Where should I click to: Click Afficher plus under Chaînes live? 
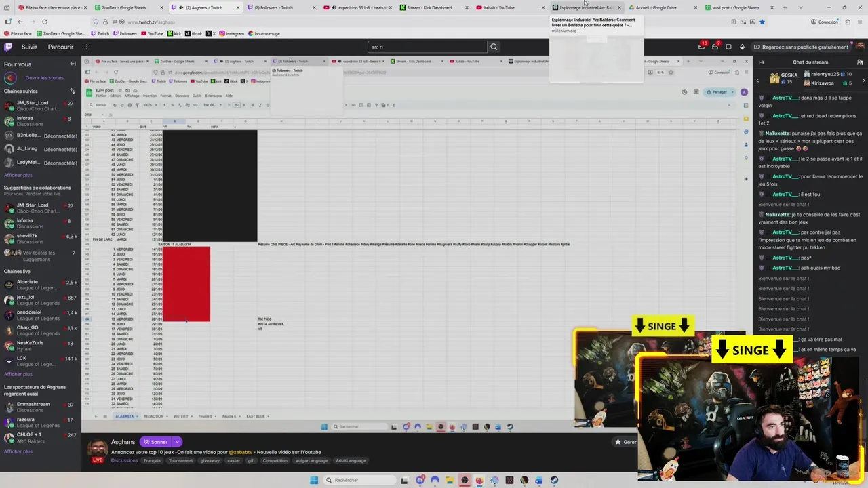(18, 374)
